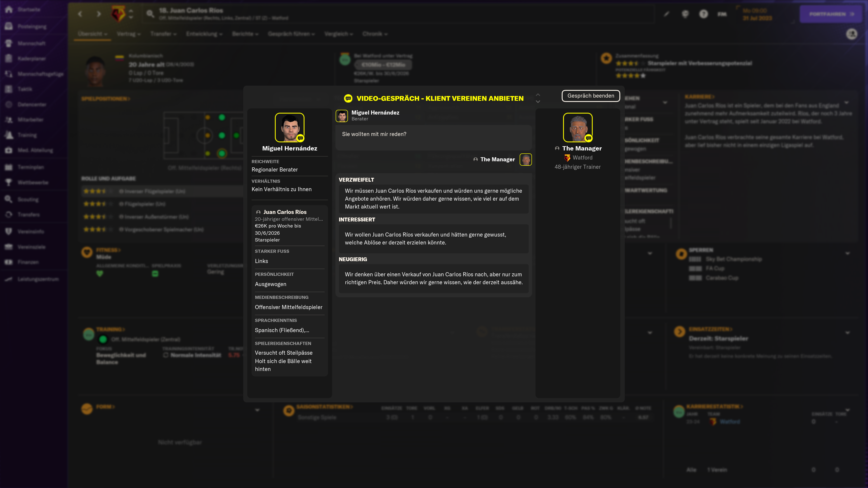Open the Chronik dropdown menu

(x=375, y=34)
